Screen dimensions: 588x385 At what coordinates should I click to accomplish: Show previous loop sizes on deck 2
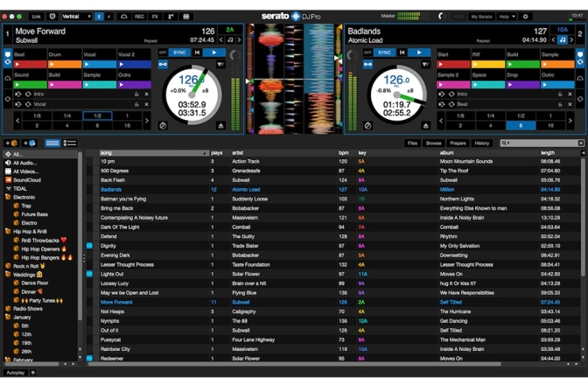(x=441, y=121)
